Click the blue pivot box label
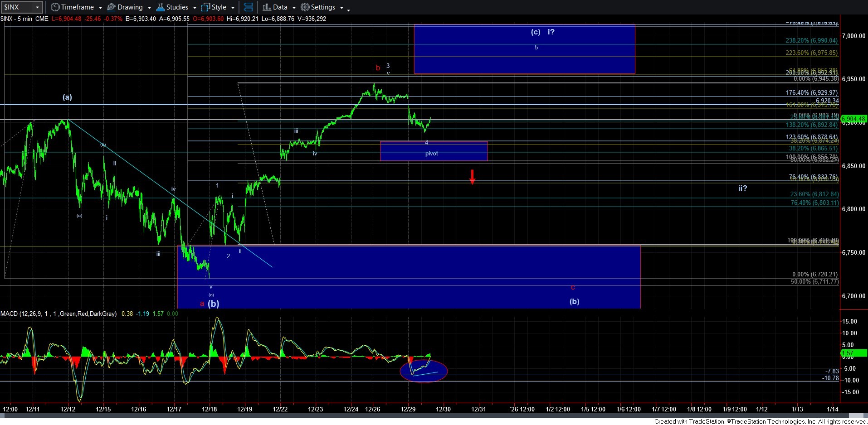The height and width of the screenshot is (425, 868). [x=431, y=154]
